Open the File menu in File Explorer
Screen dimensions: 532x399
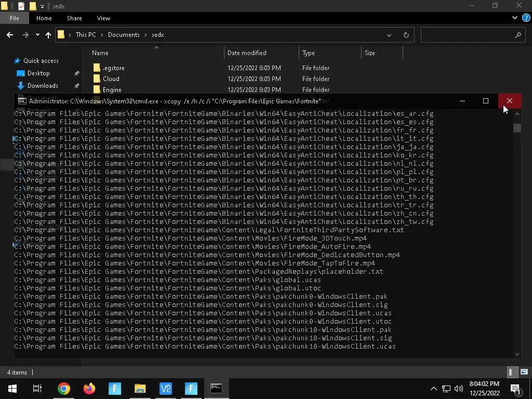(14, 18)
